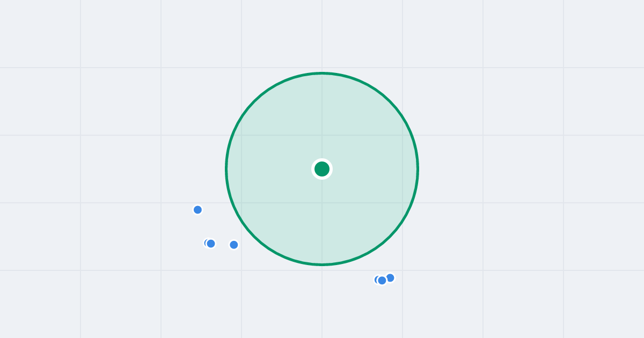
Task: Click the green circle outline at its bottom
Action: pyautogui.click(x=322, y=264)
